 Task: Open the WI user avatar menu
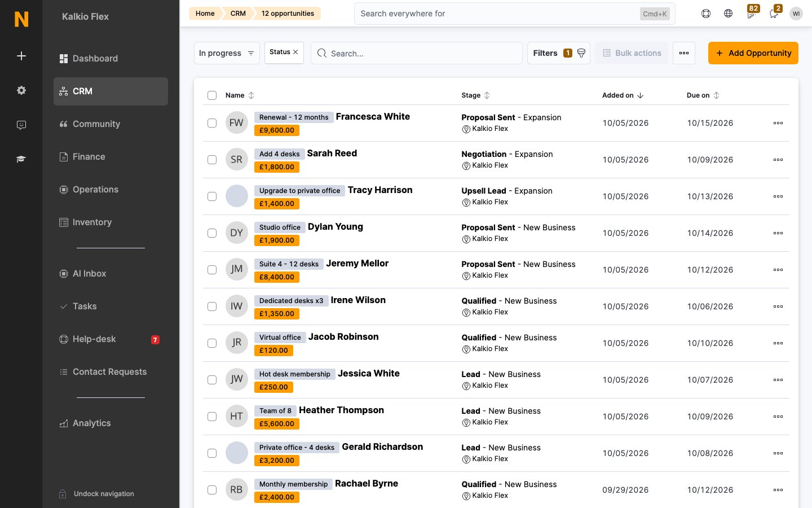[x=796, y=14]
